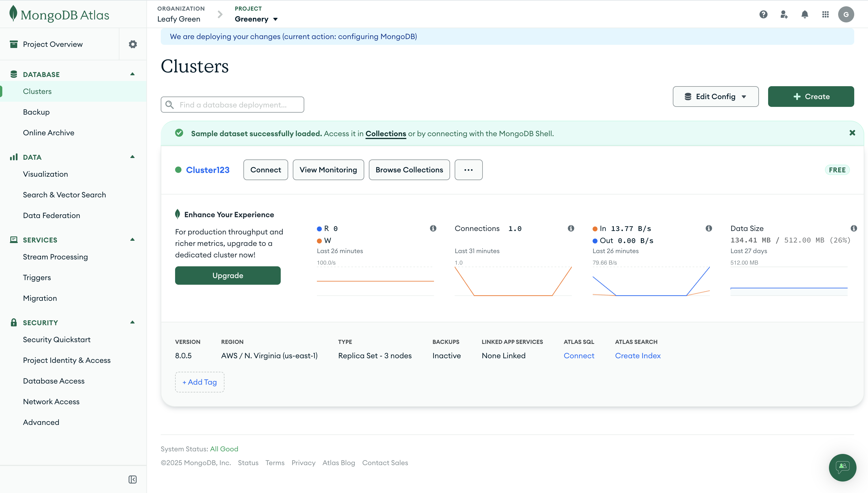Click the Leafy Green organization link
This screenshot has width=868, height=493.
pos(179,19)
